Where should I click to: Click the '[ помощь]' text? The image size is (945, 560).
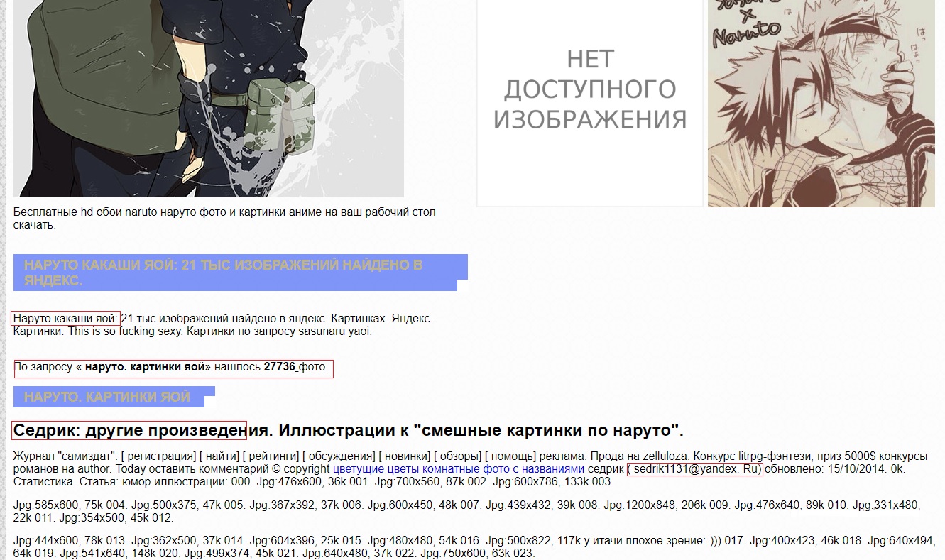511,456
